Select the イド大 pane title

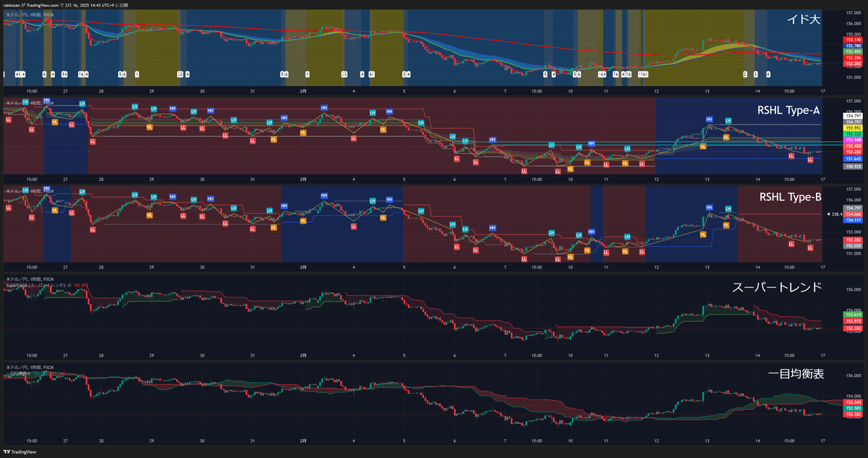(803, 20)
